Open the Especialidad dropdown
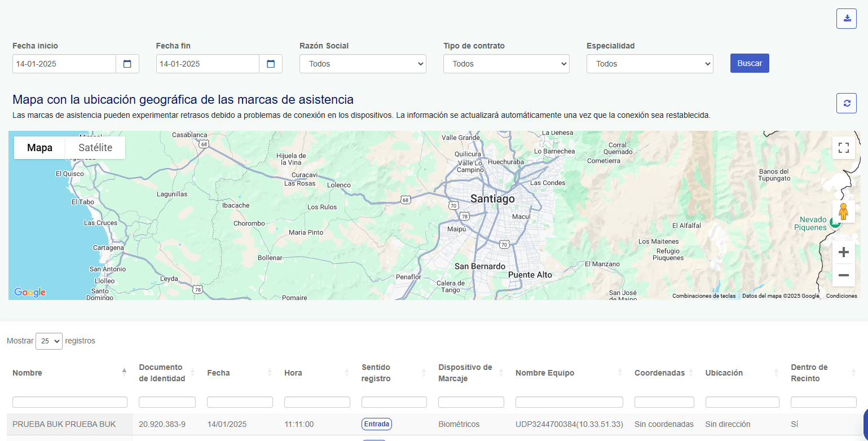 [x=650, y=64]
